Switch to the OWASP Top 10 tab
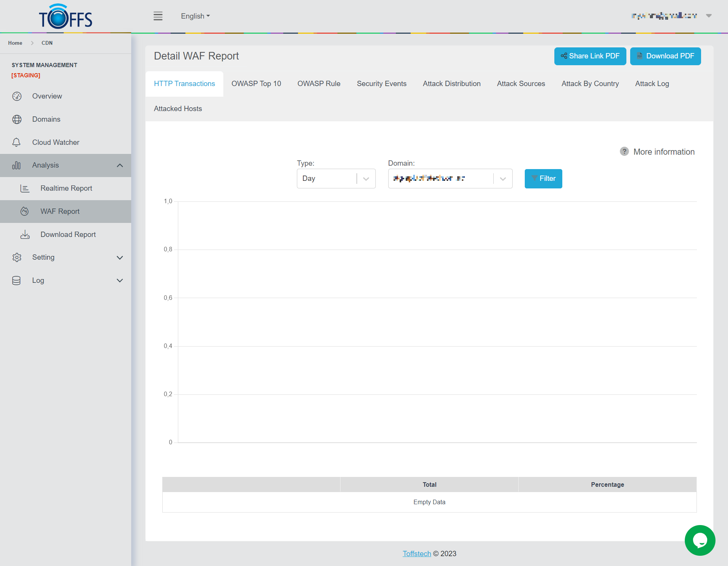Viewport: 728px width, 566px height. (x=256, y=84)
